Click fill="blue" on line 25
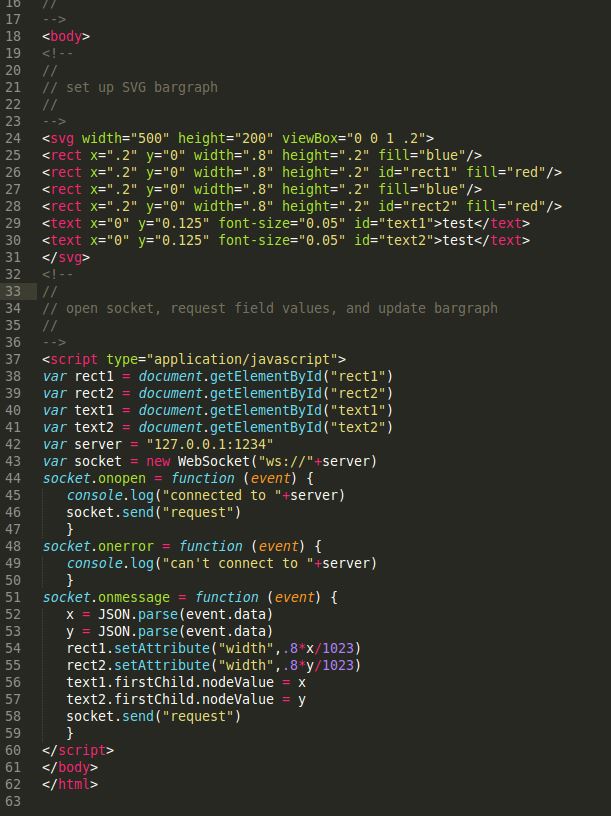The height and width of the screenshot is (816, 611). pyautogui.click(x=422, y=156)
